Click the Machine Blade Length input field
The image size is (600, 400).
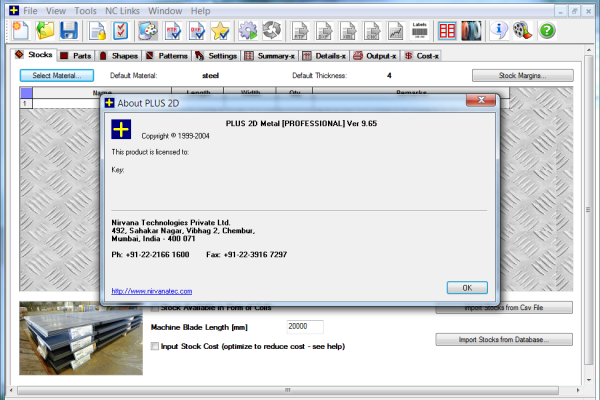point(305,327)
